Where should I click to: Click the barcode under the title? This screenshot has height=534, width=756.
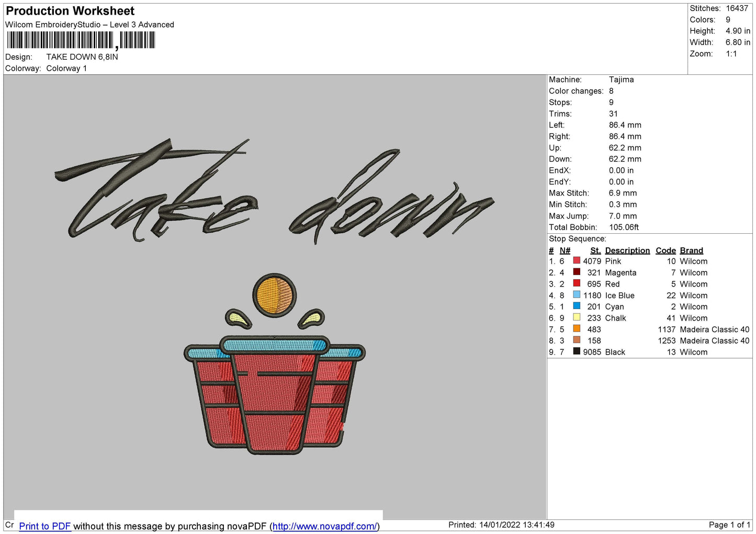81,40
